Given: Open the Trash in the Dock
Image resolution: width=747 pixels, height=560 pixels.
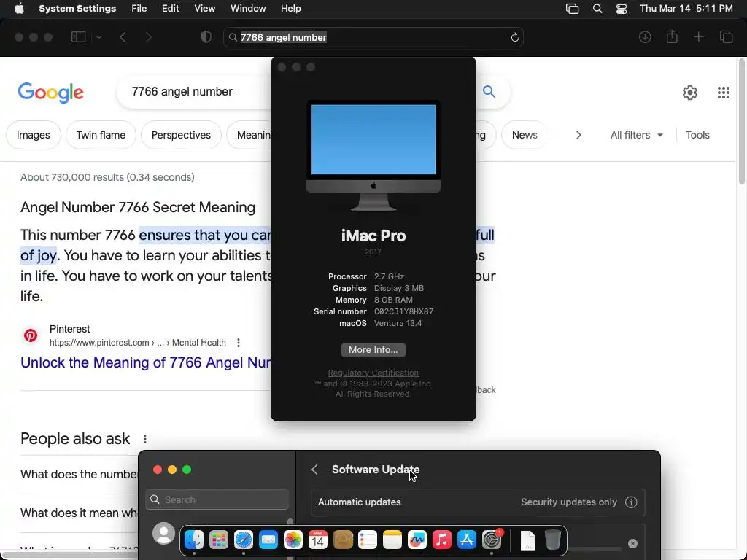Looking at the screenshot, I should [x=553, y=540].
